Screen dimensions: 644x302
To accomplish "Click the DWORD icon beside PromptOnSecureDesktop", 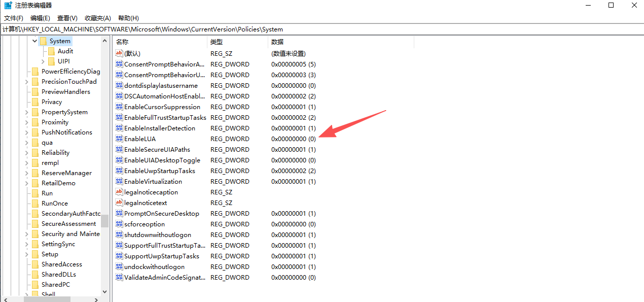I will click(119, 213).
